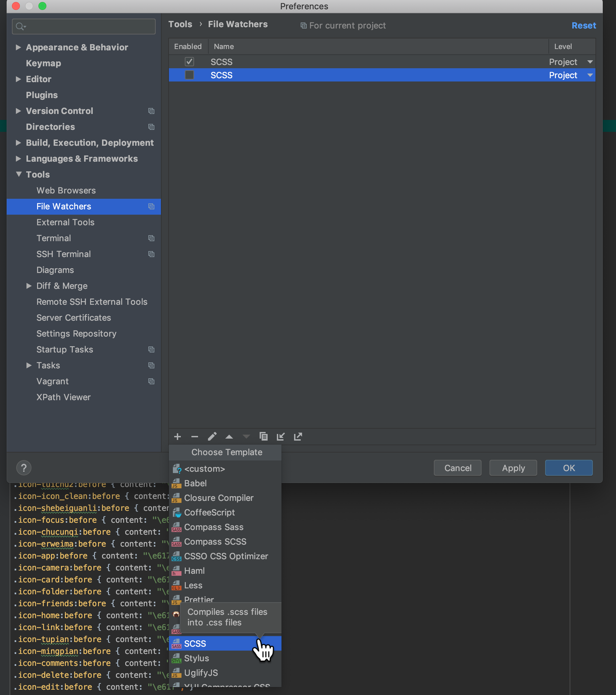
Task: Click the Remove watcher minus icon
Action: (x=194, y=437)
